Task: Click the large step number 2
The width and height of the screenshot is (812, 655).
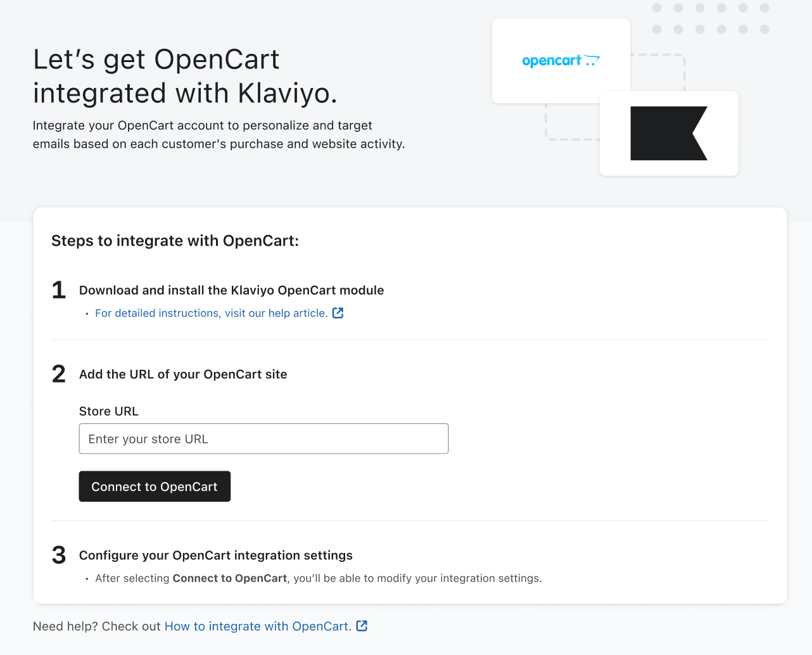Action: (x=59, y=374)
